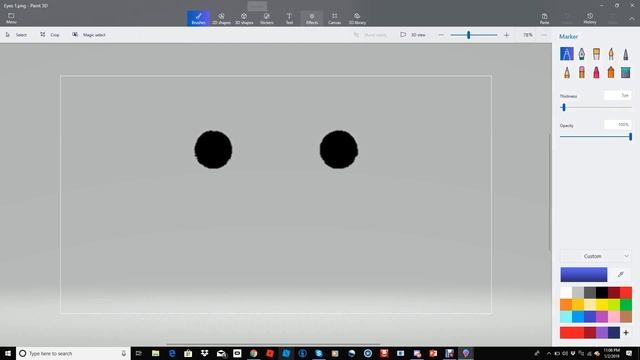This screenshot has width=640, height=360.
Task: Select the Pencil brush
Action: pyautogui.click(x=567, y=73)
